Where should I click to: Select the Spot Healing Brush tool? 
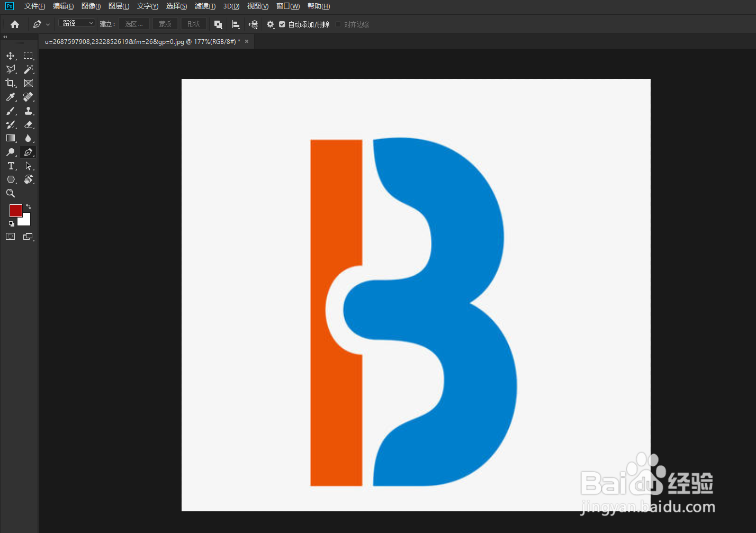click(x=29, y=97)
